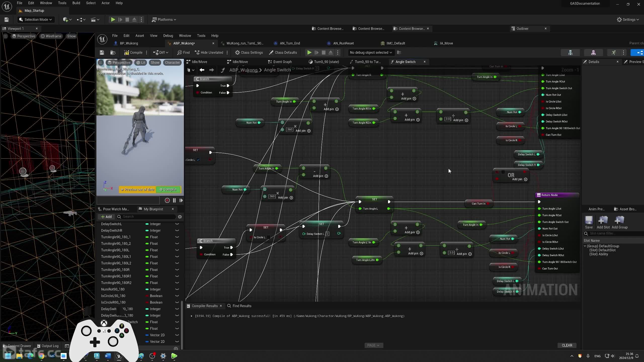This screenshot has height=362, width=644.
Task: Clear compiler results with CLEAR button
Action: [567, 345]
